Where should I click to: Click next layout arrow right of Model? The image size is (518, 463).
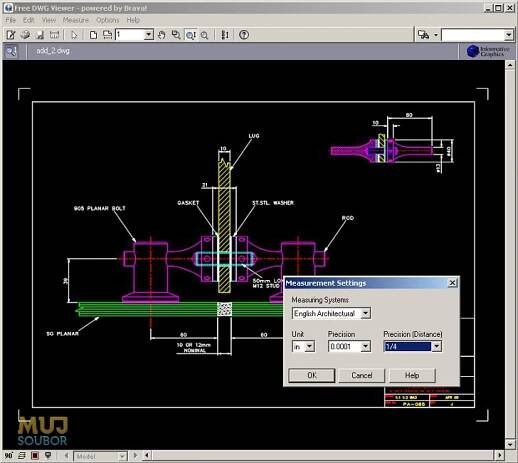click(x=135, y=455)
